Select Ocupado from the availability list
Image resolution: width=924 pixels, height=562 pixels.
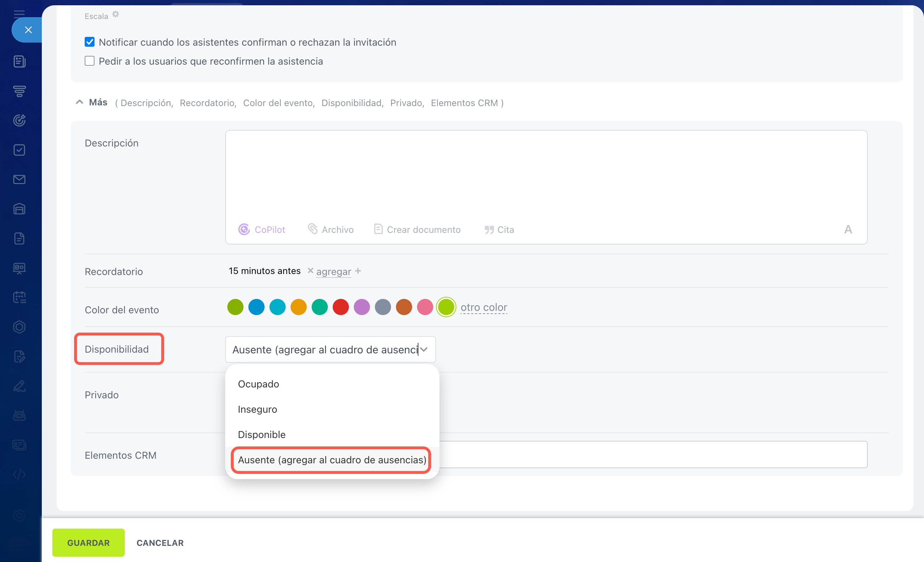coord(258,384)
